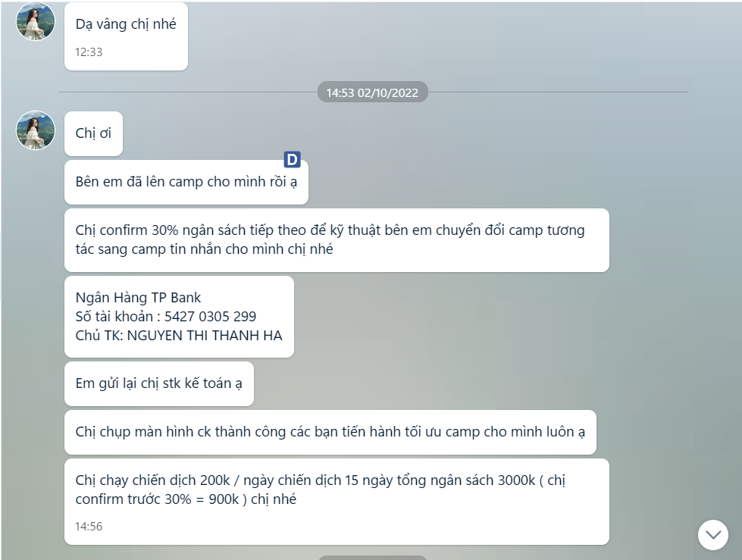Click the scroll-to-bottom chevron button

point(712,535)
